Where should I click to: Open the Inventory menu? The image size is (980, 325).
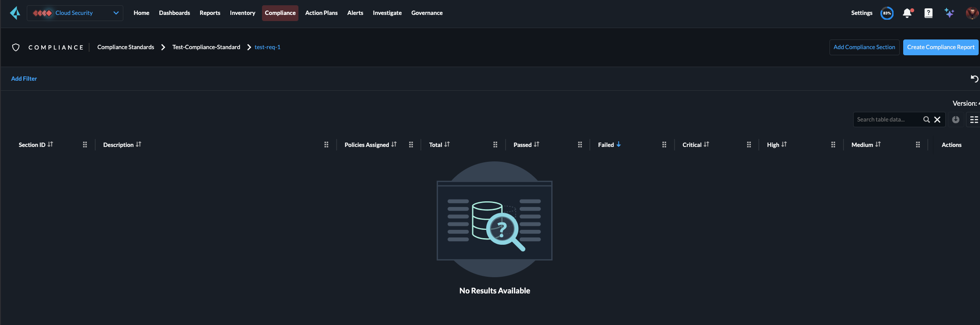point(242,13)
